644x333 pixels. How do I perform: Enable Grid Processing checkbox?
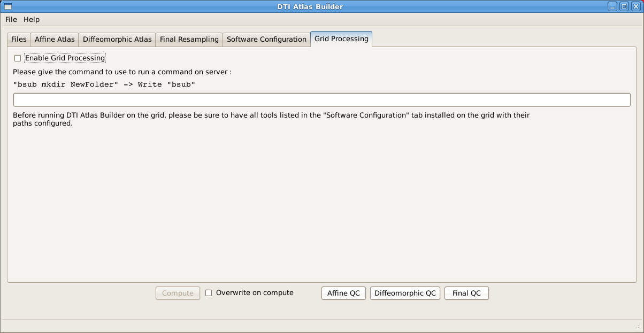point(18,58)
